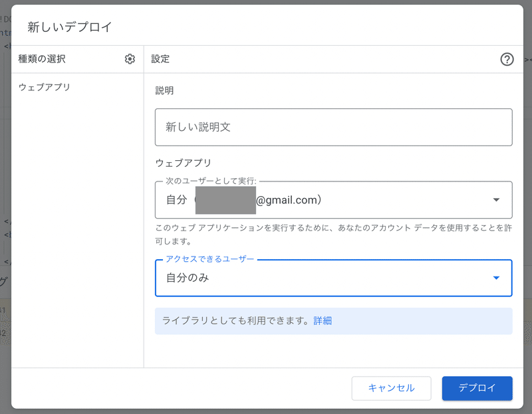Click the blue デプロイ button

click(477, 388)
